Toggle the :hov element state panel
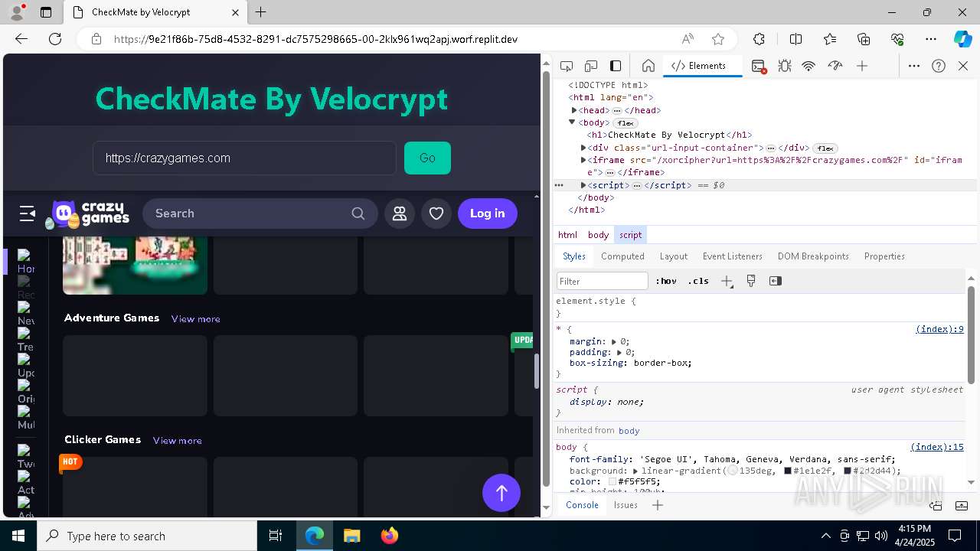 point(666,281)
